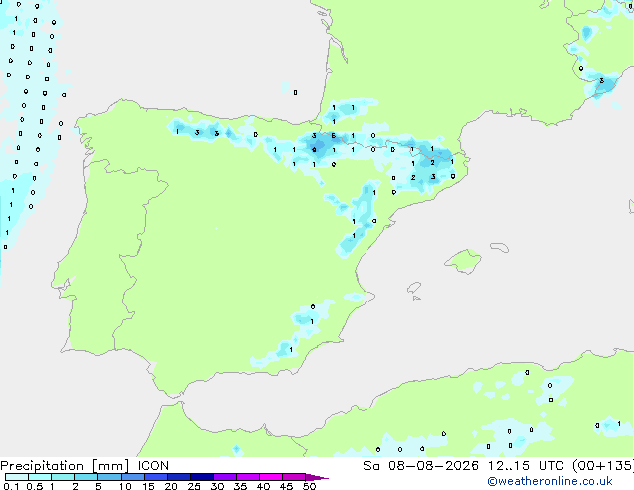Pick the magenta 40 mm legend swatch

271,477
